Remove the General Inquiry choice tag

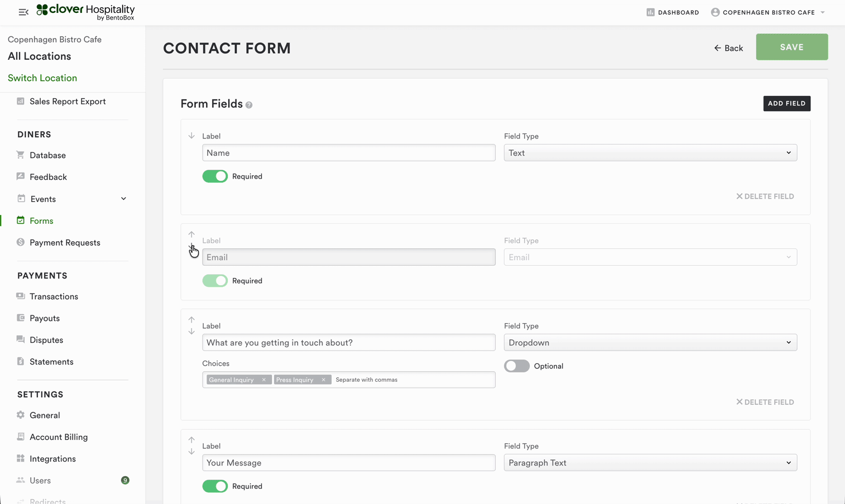264,380
